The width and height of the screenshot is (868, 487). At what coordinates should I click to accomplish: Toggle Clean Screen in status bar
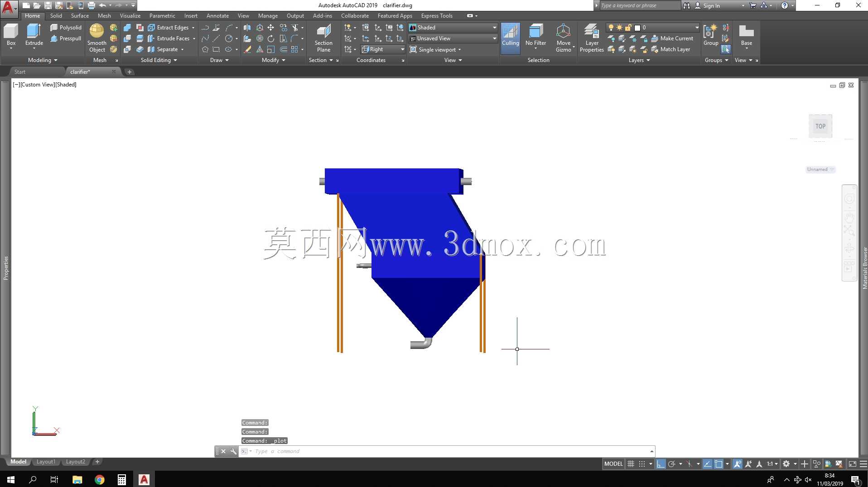point(852,464)
